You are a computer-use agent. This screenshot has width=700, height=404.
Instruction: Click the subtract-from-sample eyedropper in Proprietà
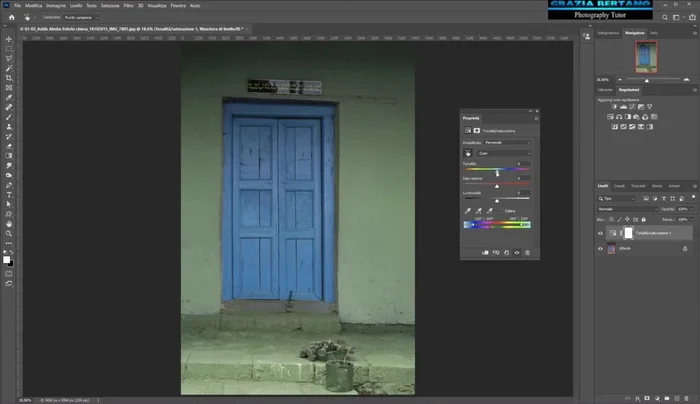point(490,211)
